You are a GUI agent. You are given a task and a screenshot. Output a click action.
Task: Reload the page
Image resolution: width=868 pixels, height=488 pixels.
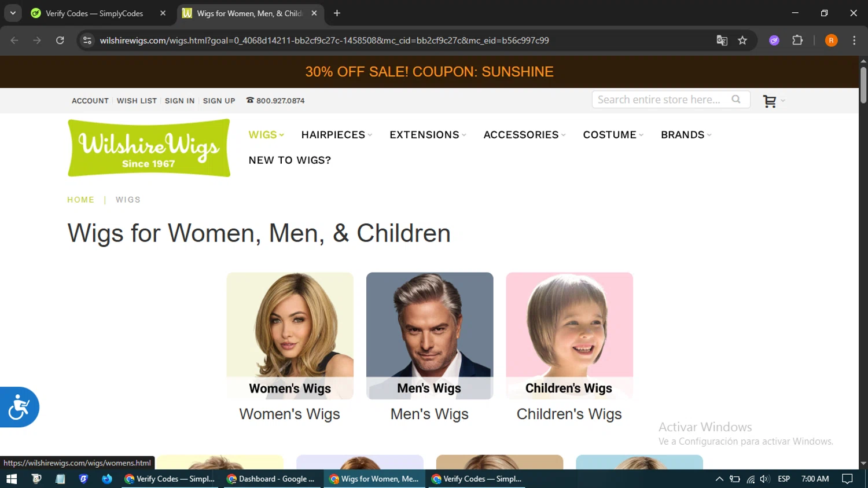[60, 41]
